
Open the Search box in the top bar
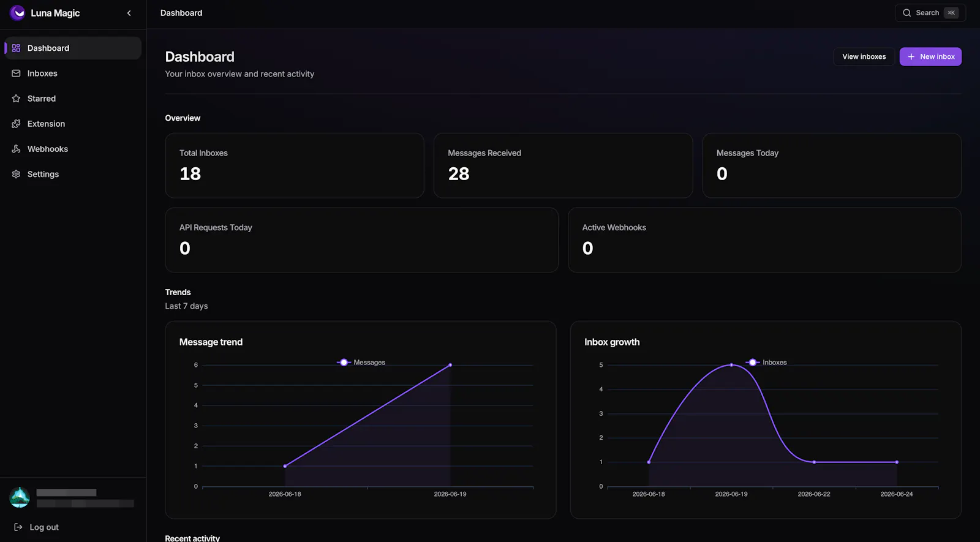(930, 13)
